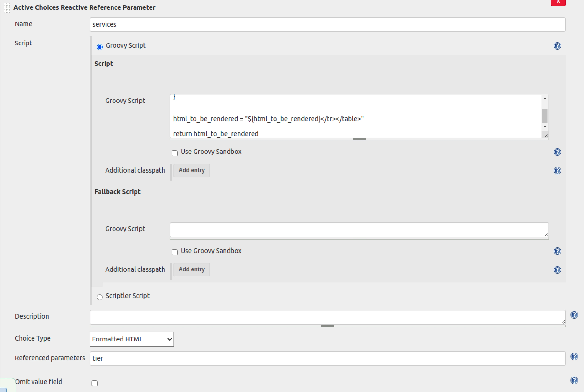
Task: Click the 'return html_to_be_rendered' script line
Action: pyautogui.click(x=216, y=134)
